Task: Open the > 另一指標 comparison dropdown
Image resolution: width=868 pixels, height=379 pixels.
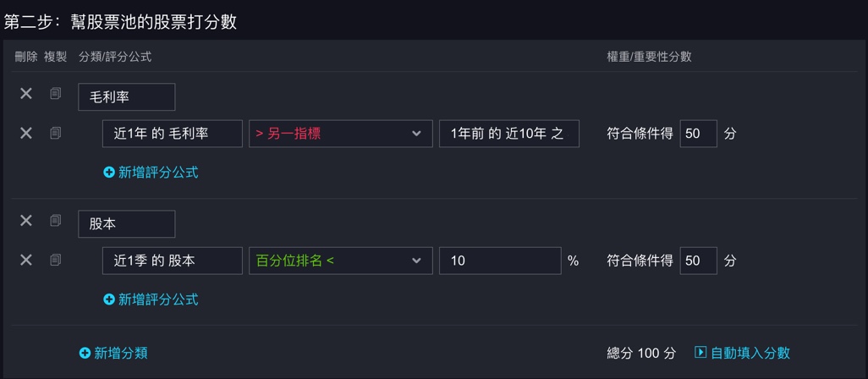Action: click(x=340, y=134)
